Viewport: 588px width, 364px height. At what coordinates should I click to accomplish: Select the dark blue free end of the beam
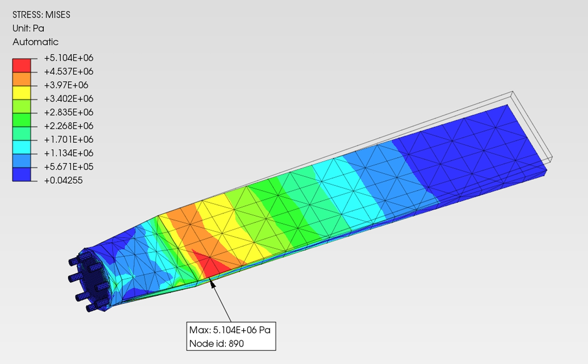pyautogui.click(x=478, y=148)
